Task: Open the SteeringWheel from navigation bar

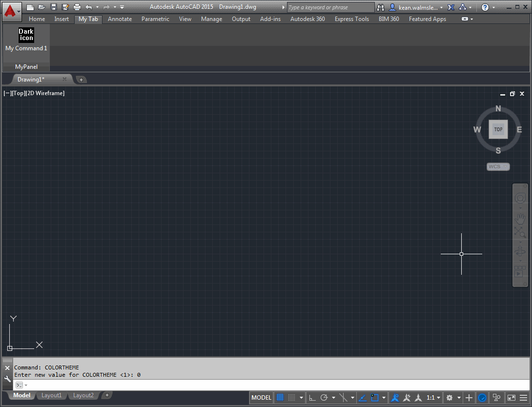Action: (520, 198)
